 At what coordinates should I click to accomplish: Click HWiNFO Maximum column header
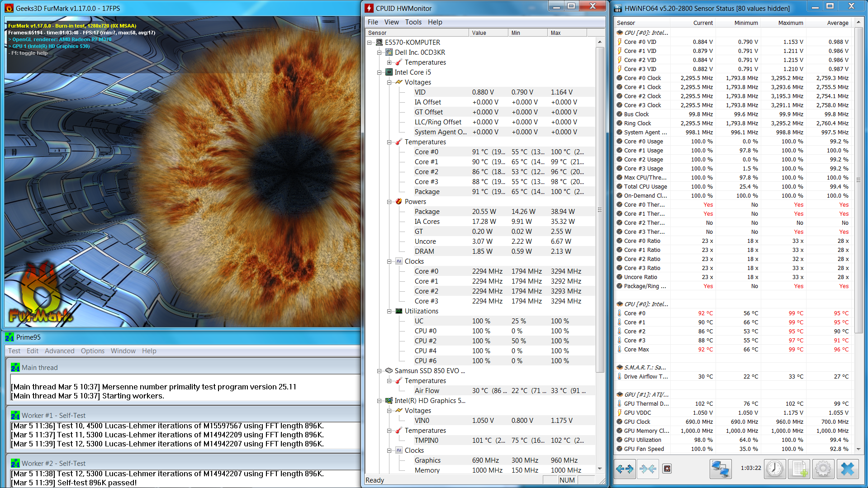tap(784, 23)
